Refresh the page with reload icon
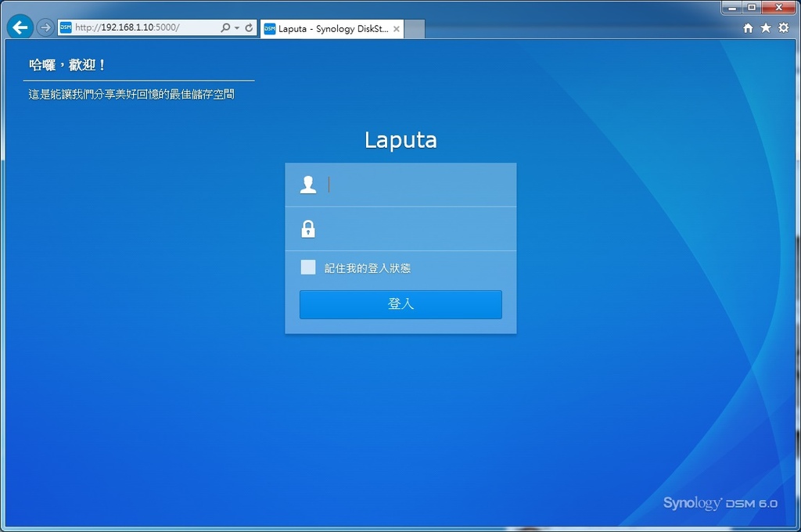801x532 pixels. (249, 27)
